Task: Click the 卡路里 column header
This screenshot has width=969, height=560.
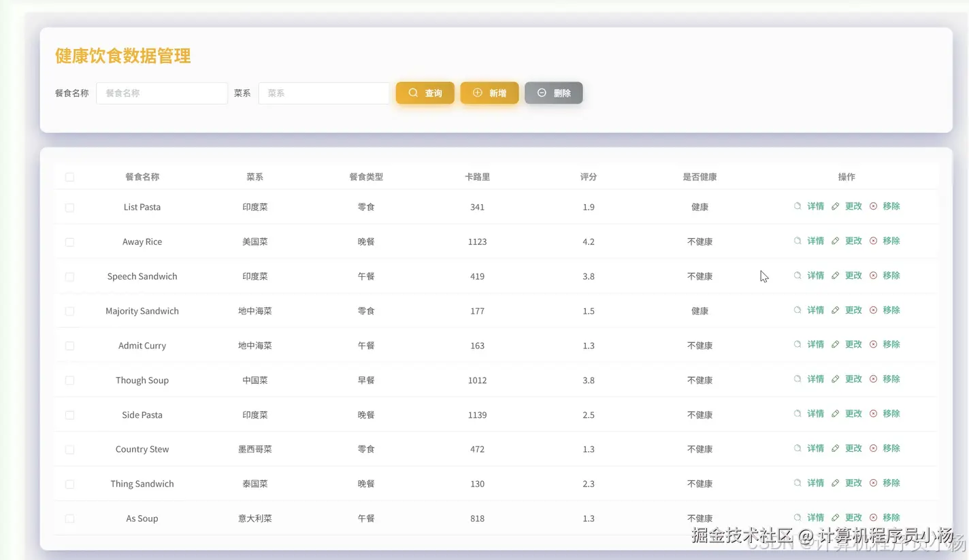Action: pyautogui.click(x=477, y=176)
